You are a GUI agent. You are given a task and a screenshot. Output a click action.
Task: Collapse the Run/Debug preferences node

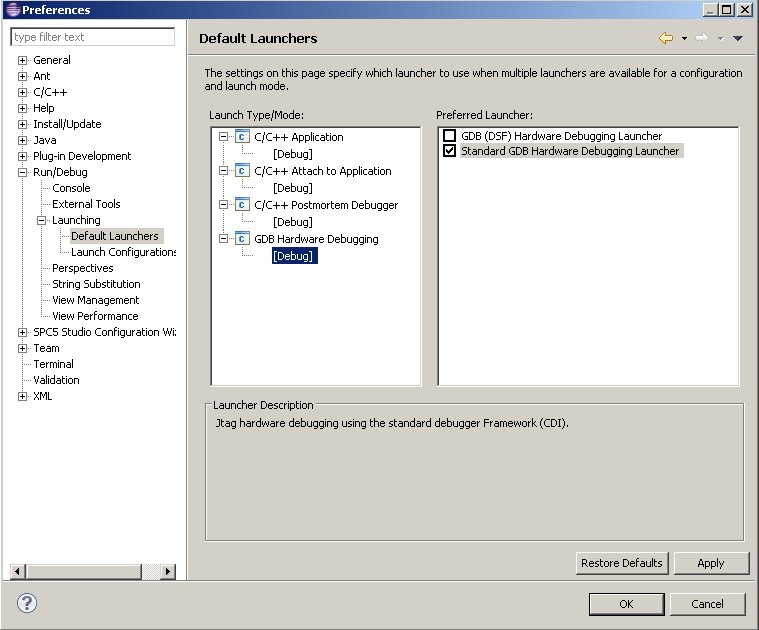click(22, 172)
